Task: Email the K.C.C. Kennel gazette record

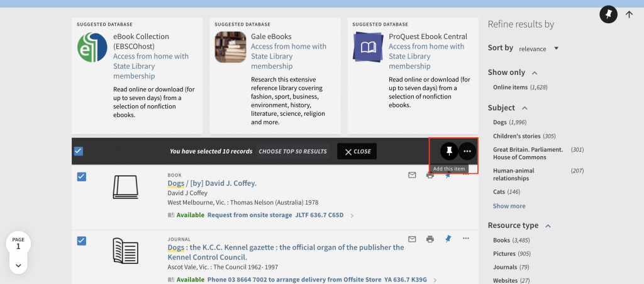Action: click(412, 239)
